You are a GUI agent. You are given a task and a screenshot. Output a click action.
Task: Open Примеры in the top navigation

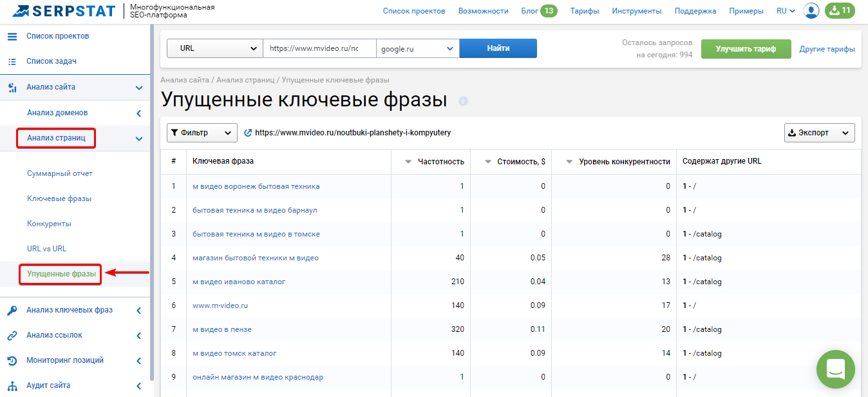click(x=746, y=11)
